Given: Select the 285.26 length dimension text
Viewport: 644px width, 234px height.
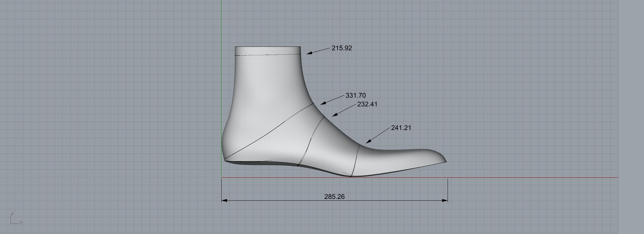Looking at the screenshot, I should click(x=334, y=197).
